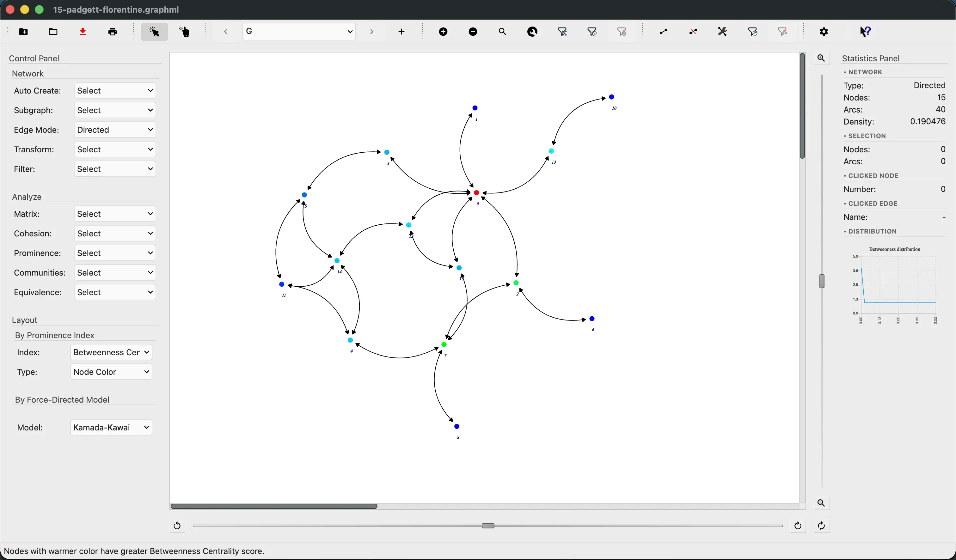Change layout Type from Node Color
The height and width of the screenshot is (560, 956).
coord(111,372)
